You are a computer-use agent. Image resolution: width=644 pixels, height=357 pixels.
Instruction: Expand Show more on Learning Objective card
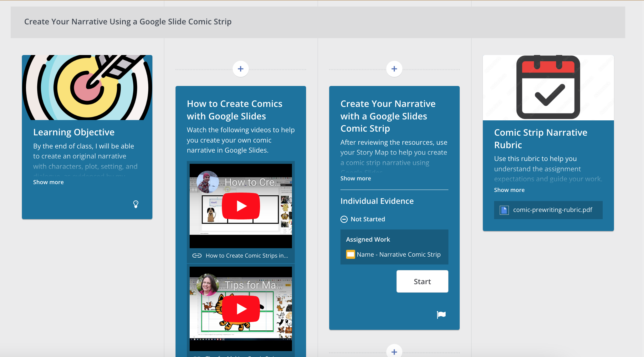49,182
